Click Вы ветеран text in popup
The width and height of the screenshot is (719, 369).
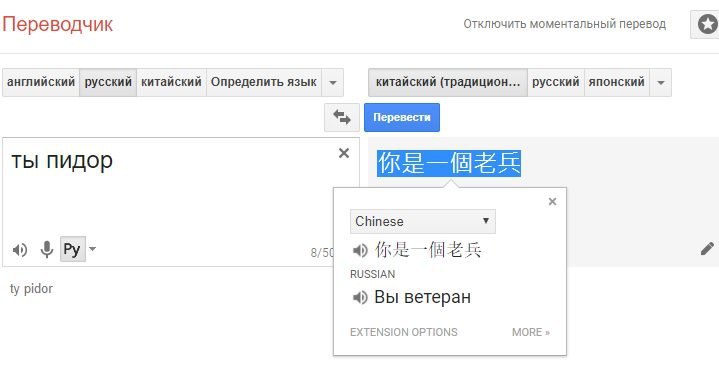[x=422, y=297]
